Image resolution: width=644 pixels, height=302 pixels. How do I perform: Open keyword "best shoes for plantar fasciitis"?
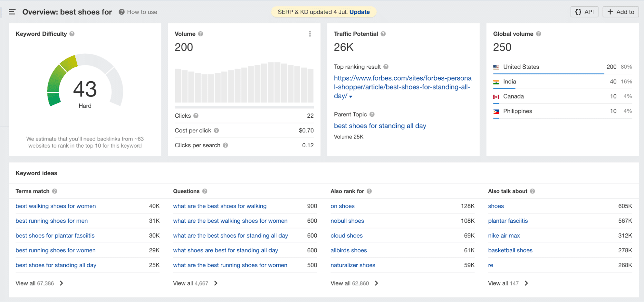coord(55,236)
